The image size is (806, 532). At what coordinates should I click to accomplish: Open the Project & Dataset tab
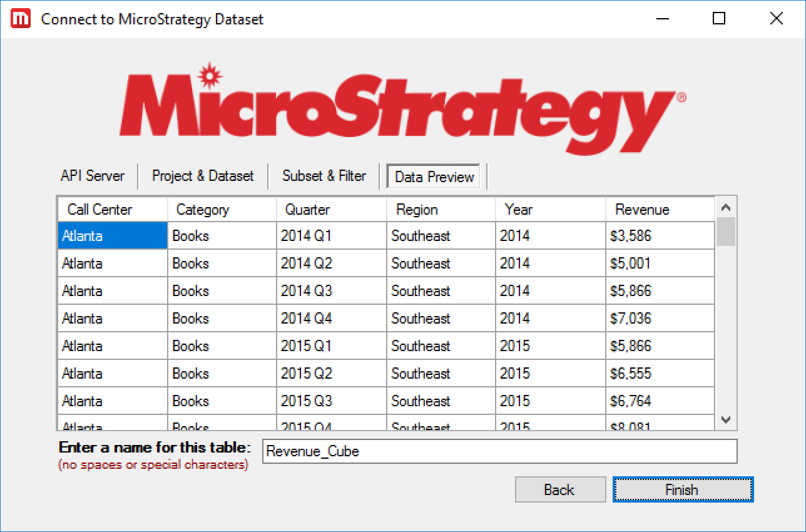(203, 176)
